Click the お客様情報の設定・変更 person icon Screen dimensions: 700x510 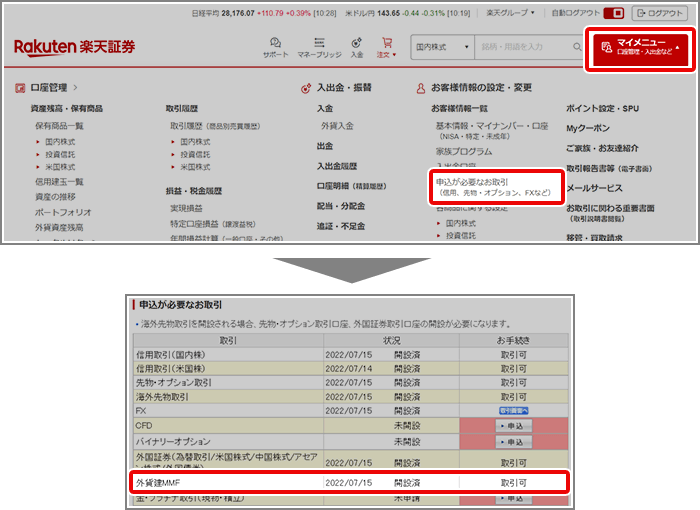coord(421,88)
